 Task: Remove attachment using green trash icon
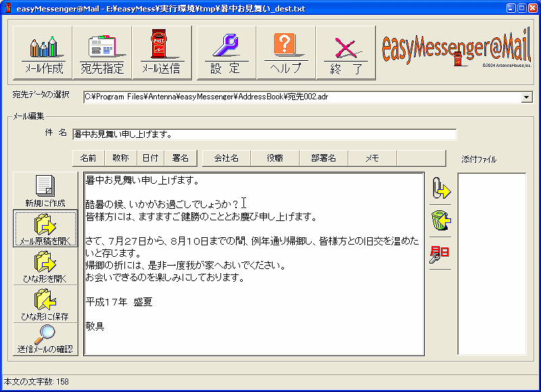pyautogui.click(x=441, y=220)
